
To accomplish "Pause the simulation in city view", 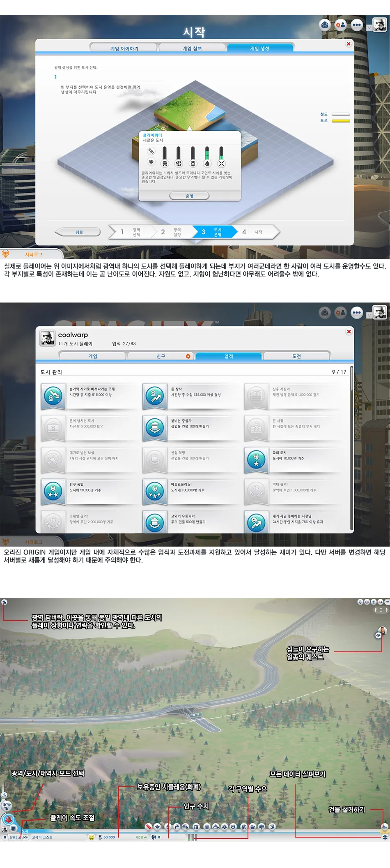I will [5, 837].
